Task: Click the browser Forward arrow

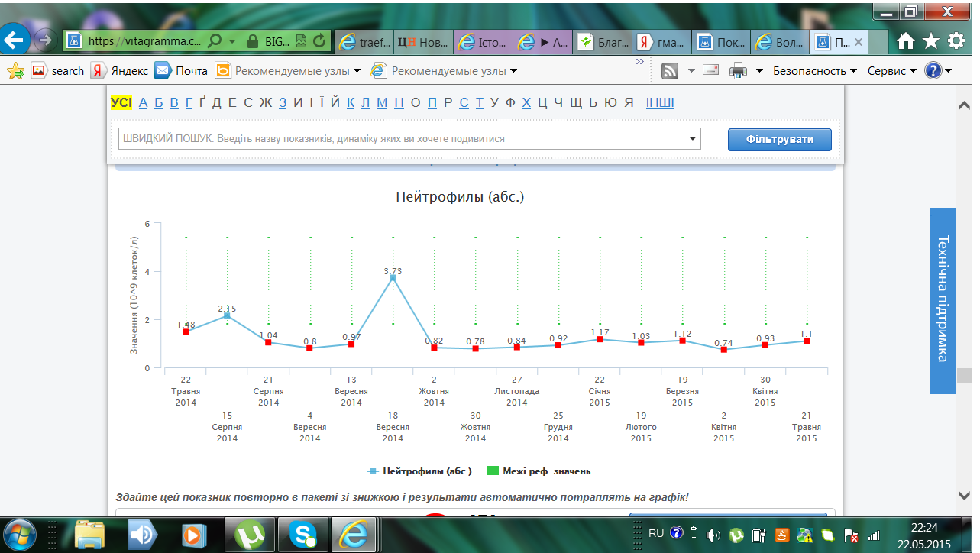Action: tap(45, 40)
